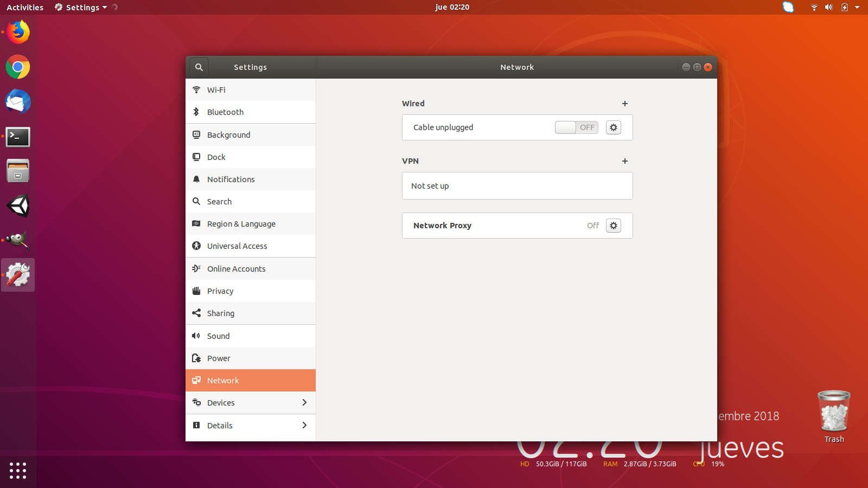Launch Google Chrome from the dock
The width and height of the screenshot is (868, 488).
point(18,67)
